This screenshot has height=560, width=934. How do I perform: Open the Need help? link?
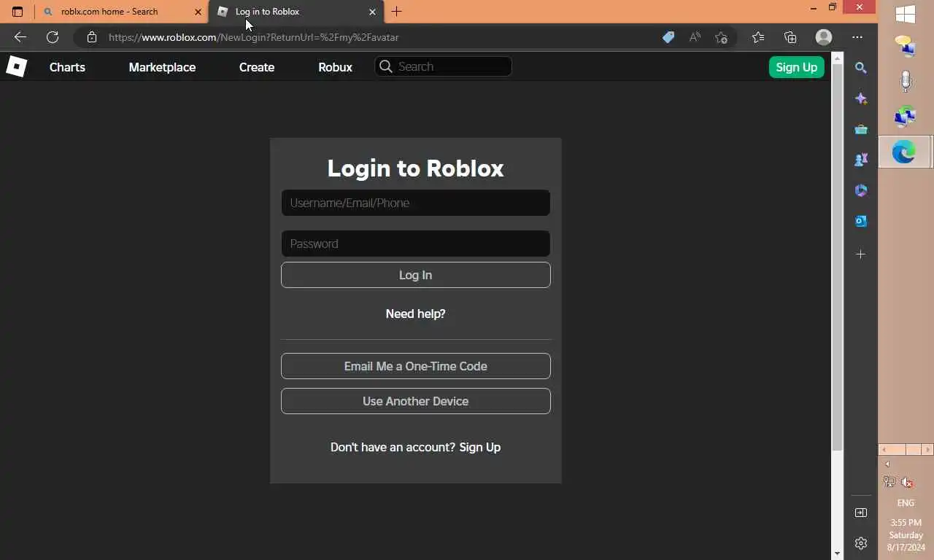[416, 314]
